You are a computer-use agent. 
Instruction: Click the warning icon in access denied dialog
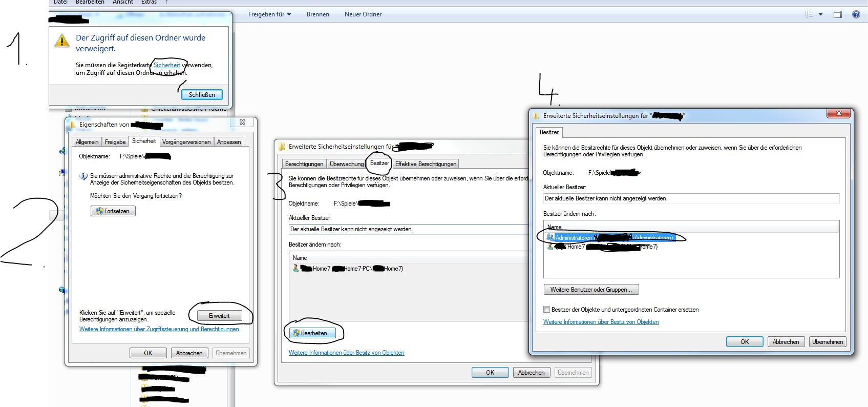(62, 40)
